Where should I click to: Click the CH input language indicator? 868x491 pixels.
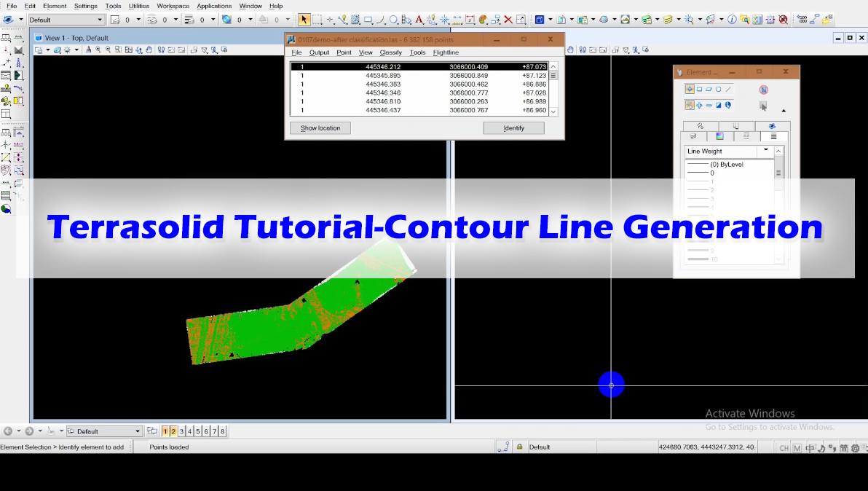[x=784, y=448]
